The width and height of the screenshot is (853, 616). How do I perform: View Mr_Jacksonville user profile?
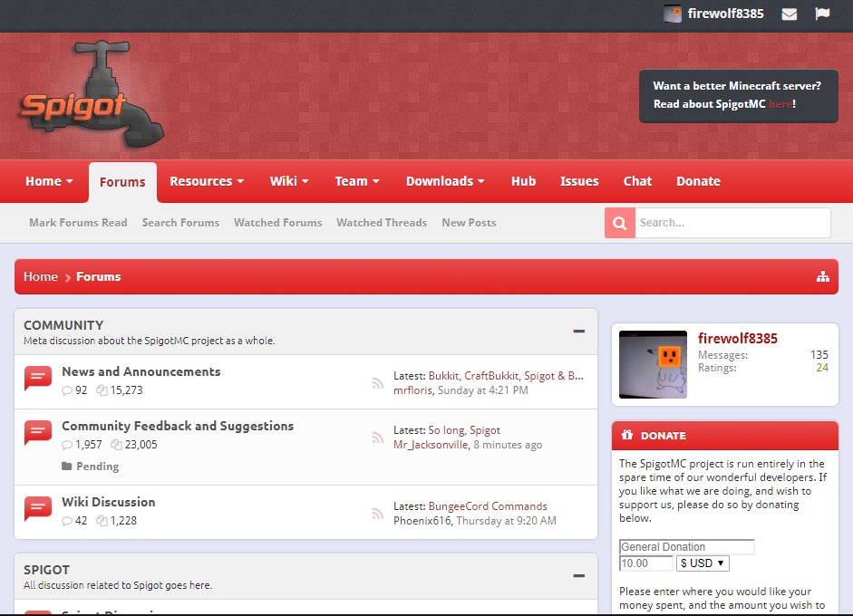point(431,445)
